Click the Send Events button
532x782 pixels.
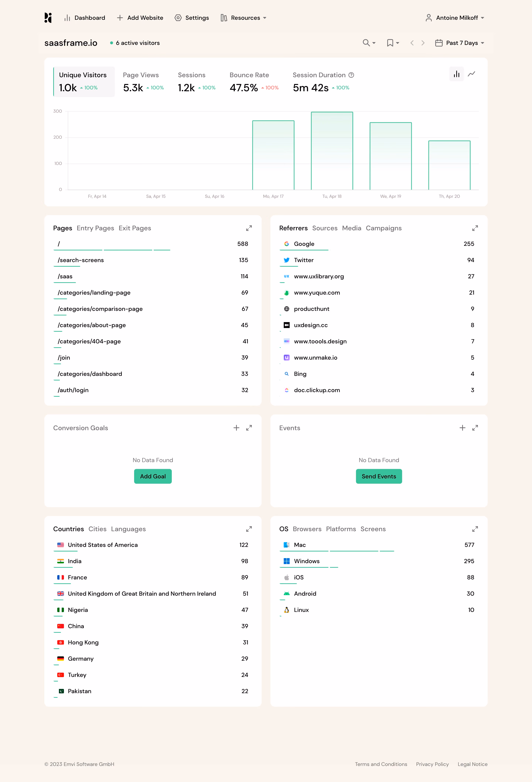pos(379,476)
